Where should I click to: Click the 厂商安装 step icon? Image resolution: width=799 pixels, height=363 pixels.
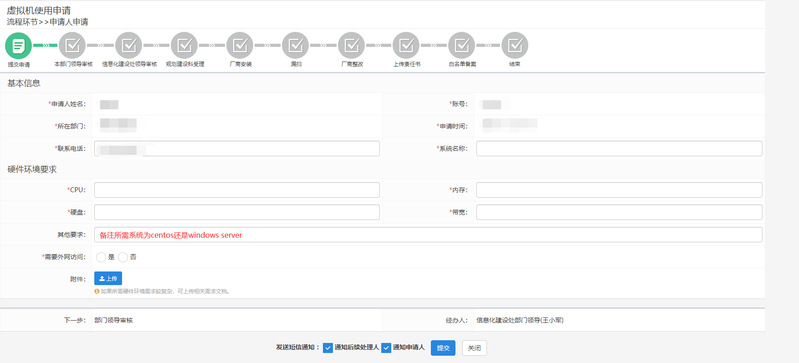(239, 45)
